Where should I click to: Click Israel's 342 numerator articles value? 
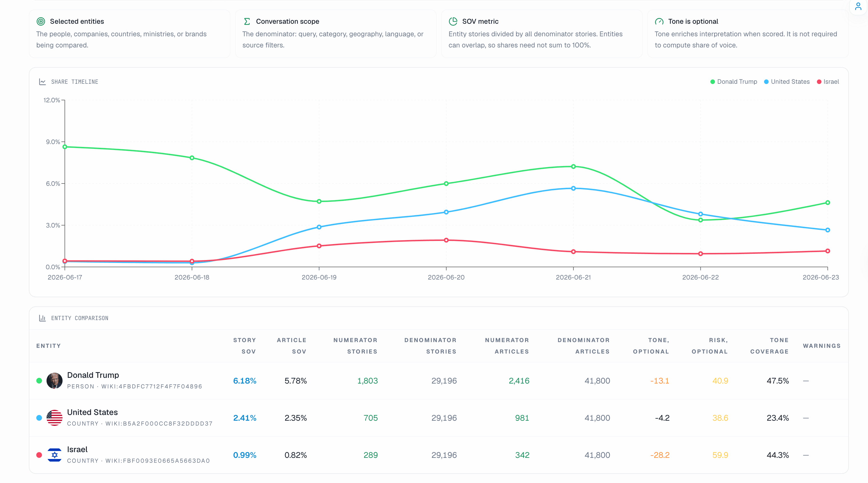click(x=522, y=455)
